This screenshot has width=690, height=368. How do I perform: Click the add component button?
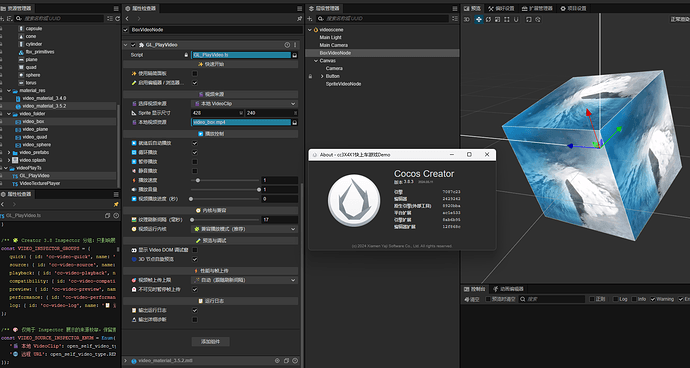[x=210, y=342]
